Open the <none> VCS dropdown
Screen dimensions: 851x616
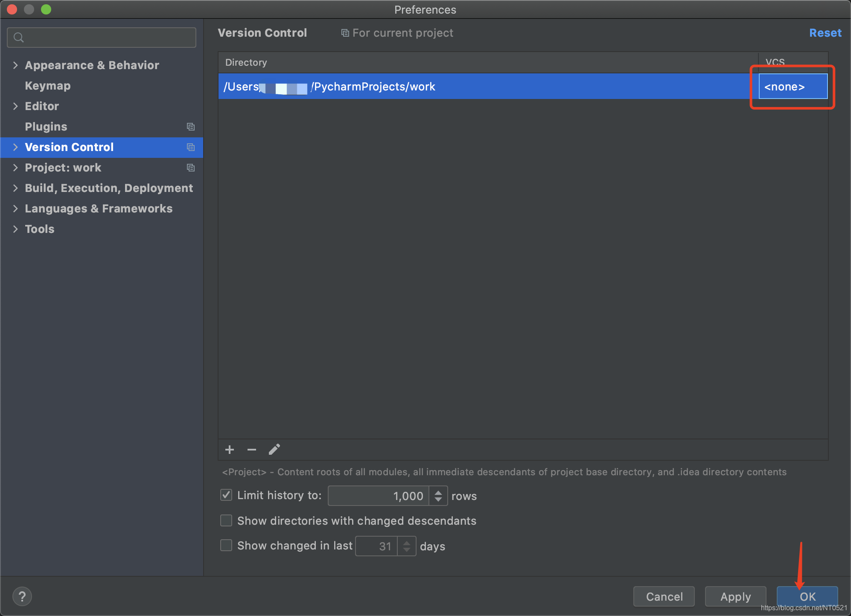[x=793, y=87]
